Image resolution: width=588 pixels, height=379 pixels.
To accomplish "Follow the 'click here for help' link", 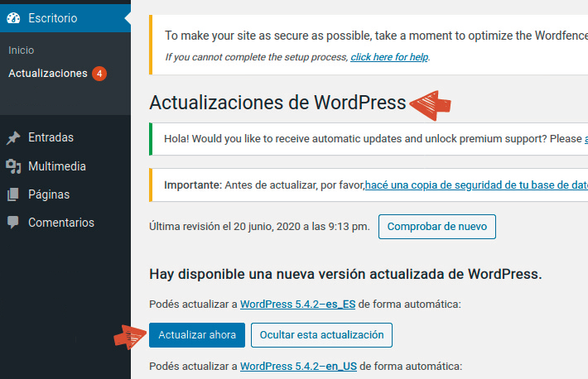I will tap(389, 57).
